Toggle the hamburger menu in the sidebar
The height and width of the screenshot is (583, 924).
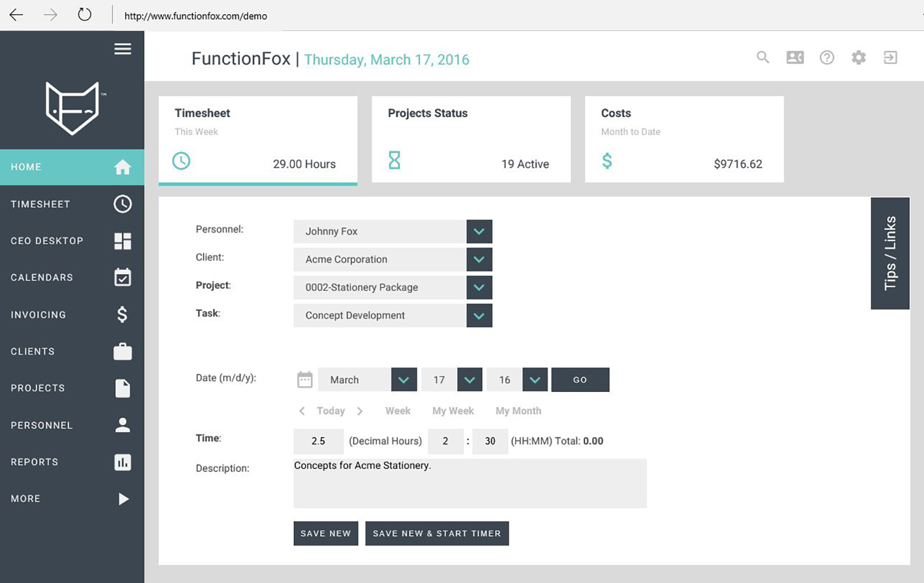pos(123,49)
